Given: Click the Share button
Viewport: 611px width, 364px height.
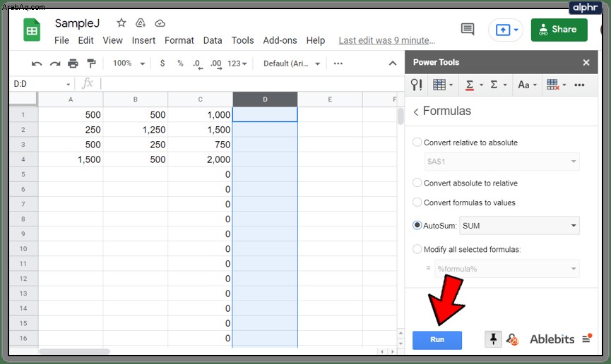Looking at the screenshot, I should (559, 30).
